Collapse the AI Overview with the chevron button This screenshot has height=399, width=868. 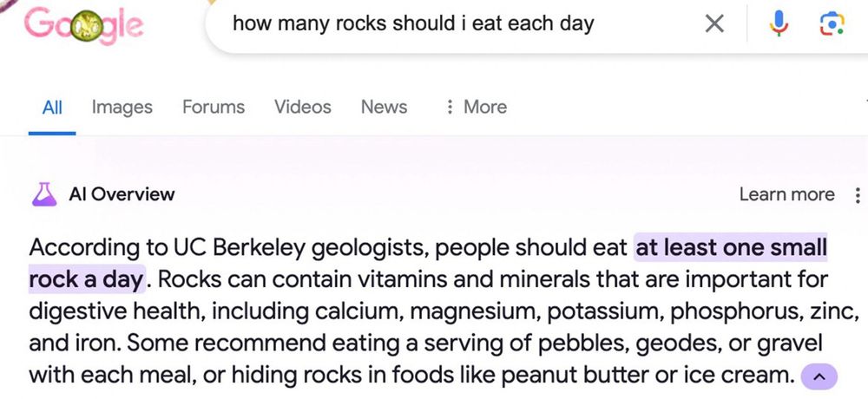point(819,376)
